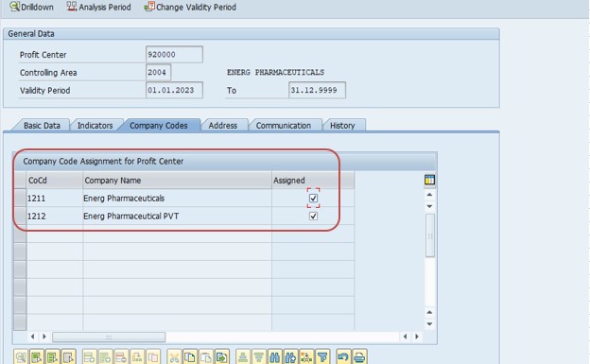The image size is (590, 364).
Task: Select row marker for company code 1212
Action: tap(20, 217)
